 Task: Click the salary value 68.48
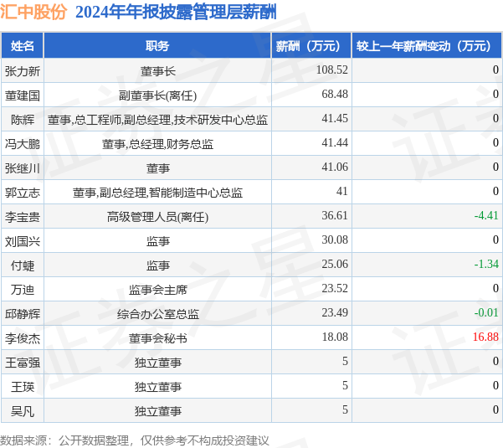(335, 95)
